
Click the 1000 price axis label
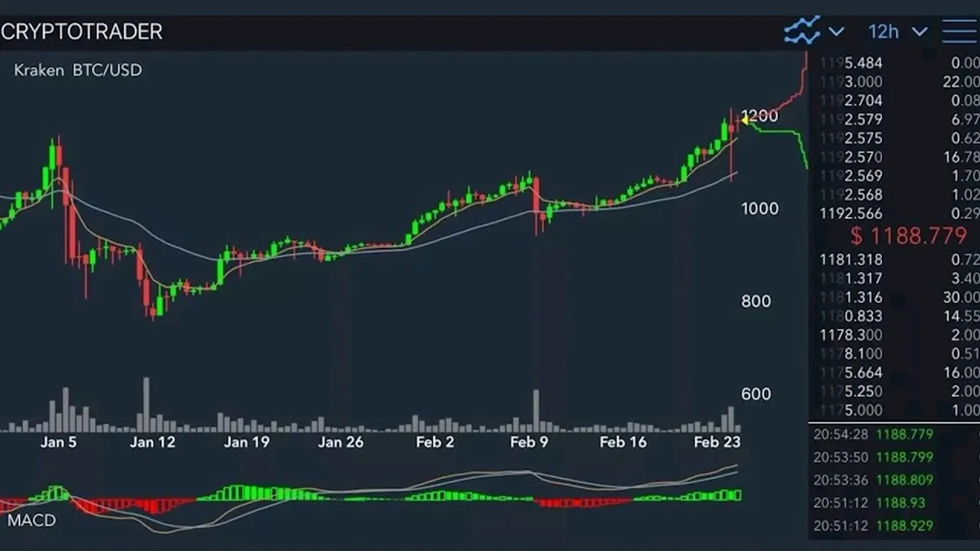click(x=759, y=209)
